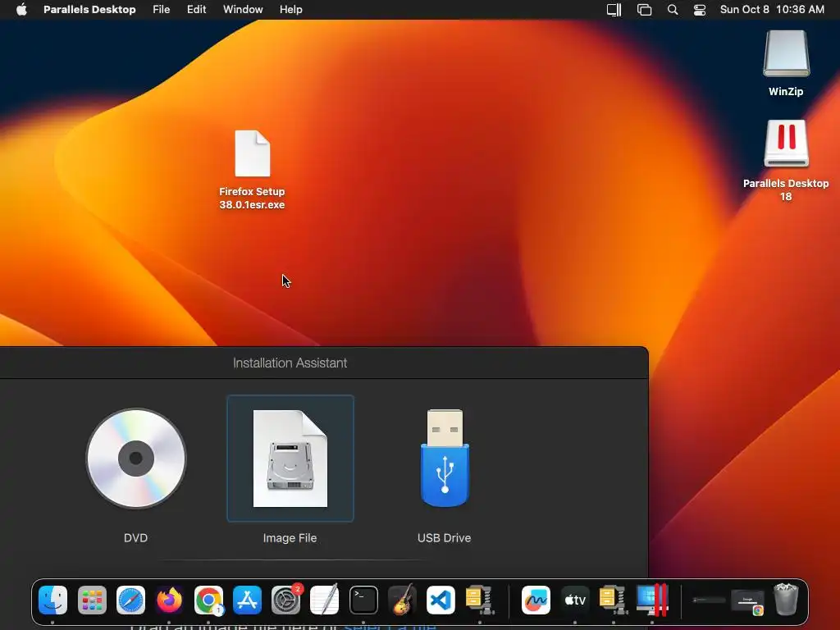The image size is (840, 630).
Task: Launch Safari from the Dock
Action: coord(130,600)
